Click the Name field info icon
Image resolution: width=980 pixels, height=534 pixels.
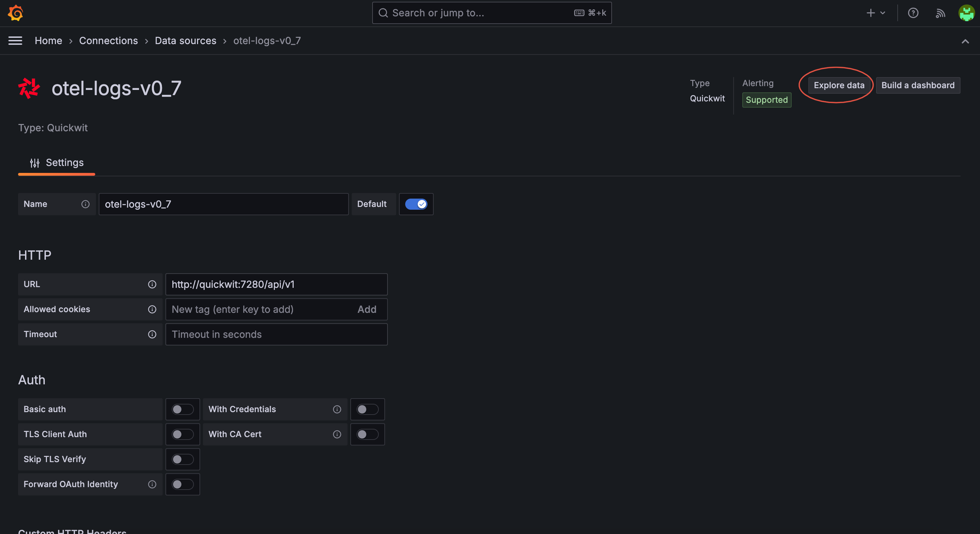tap(85, 204)
